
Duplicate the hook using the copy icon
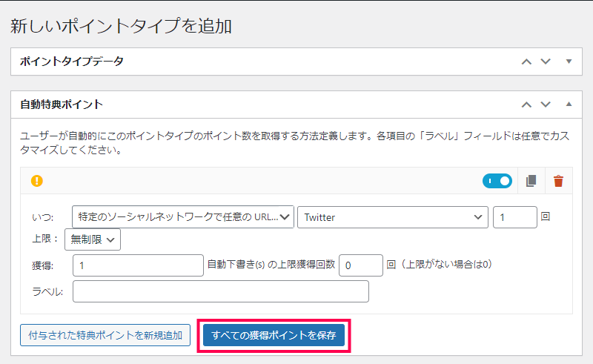pos(531,181)
